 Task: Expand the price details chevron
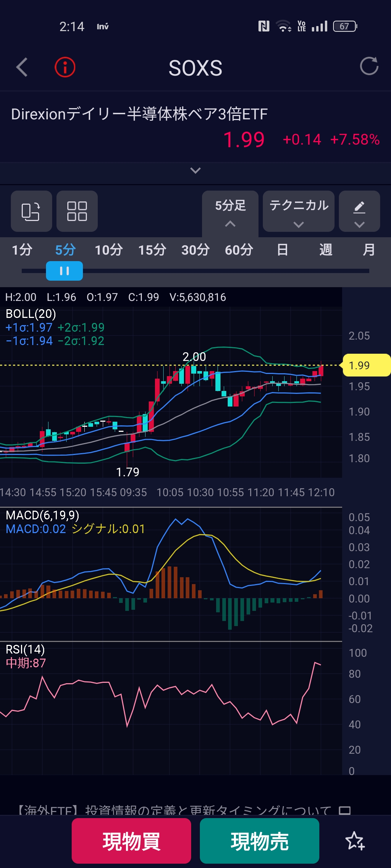pyautogui.click(x=195, y=170)
